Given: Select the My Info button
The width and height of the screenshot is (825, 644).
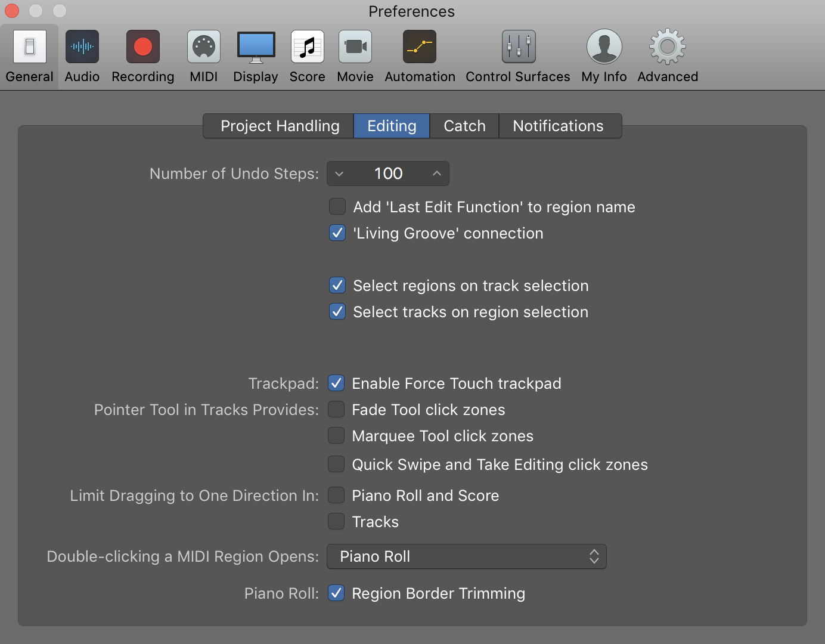Looking at the screenshot, I should point(604,54).
